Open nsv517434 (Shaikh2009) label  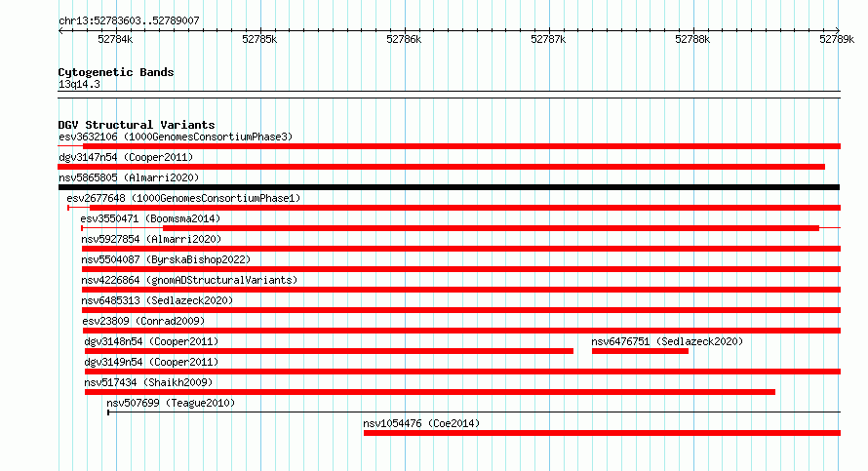pos(148,382)
